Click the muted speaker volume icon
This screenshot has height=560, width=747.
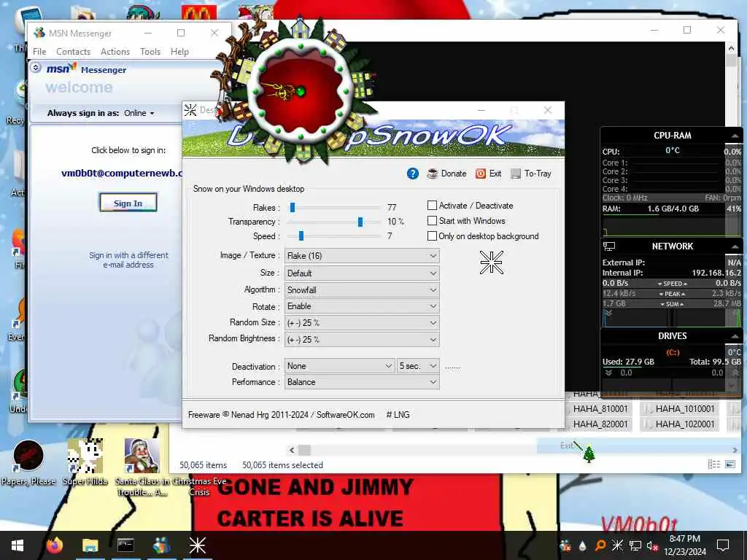(x=652, y=545)
